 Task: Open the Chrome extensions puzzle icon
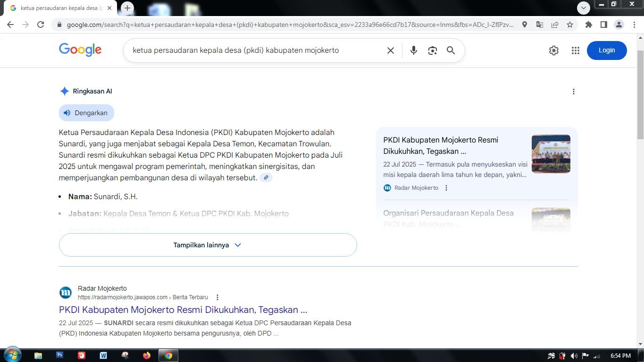point(588,25)
